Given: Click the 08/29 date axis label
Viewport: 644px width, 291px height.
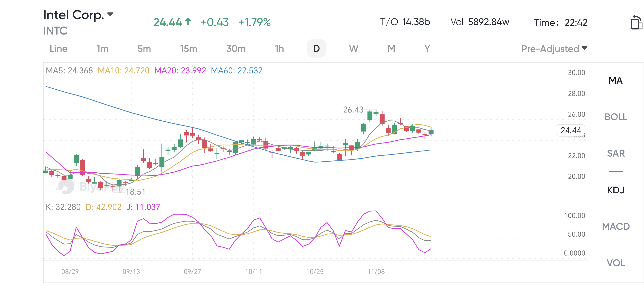Looking at the screenshot, I should click(x=70, y=271).
